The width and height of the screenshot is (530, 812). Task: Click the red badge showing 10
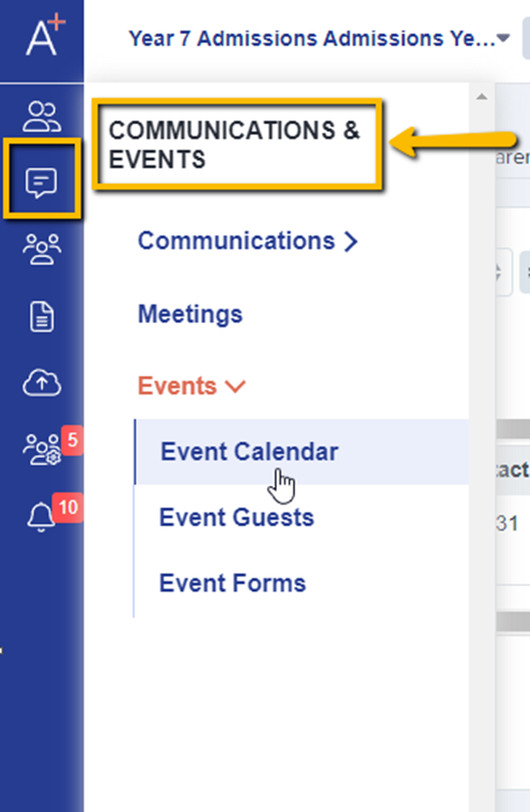(67, 507)
